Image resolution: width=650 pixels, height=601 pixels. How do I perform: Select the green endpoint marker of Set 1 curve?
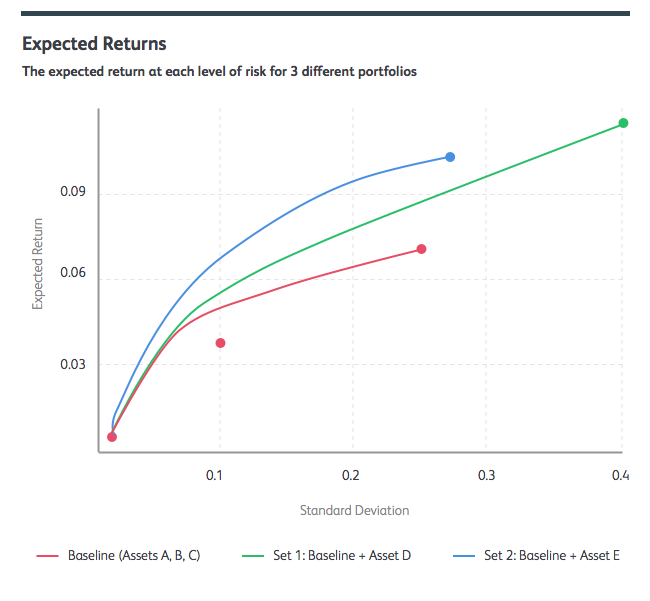click(x=623, y=123)
